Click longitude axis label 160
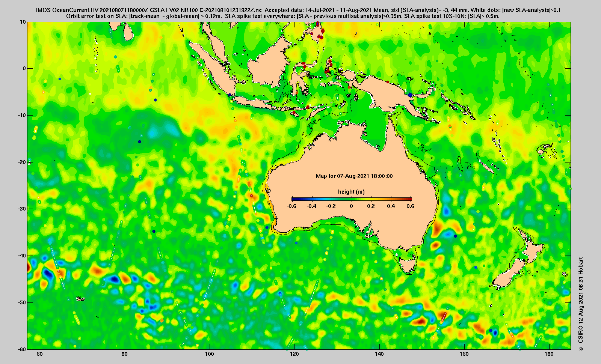 click(464, 354)
